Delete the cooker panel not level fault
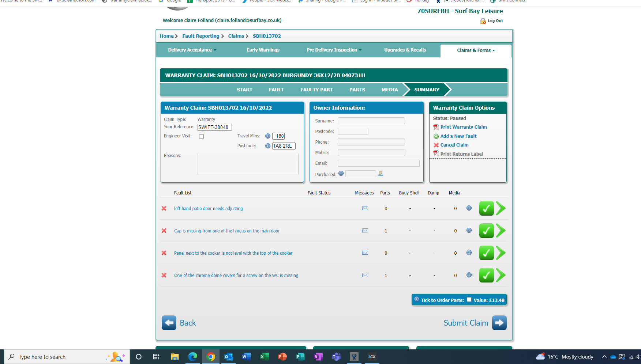The width and height of the screenshot is (641, 364). tap(164, 253)
